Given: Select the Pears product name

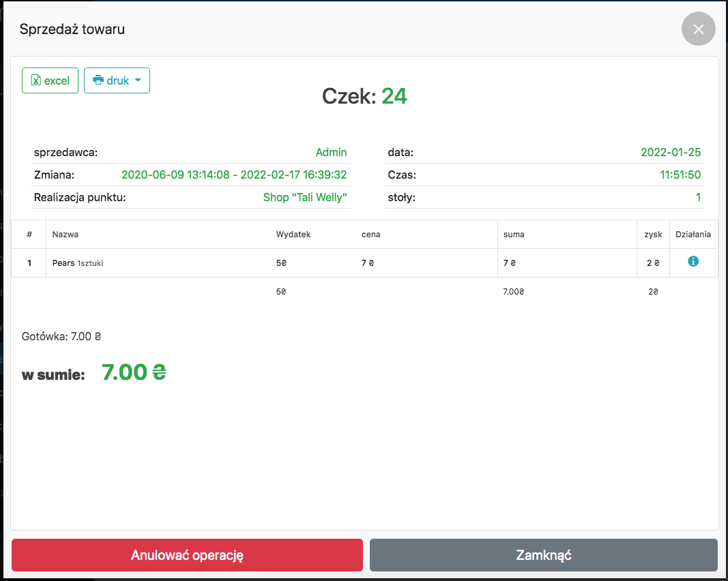Looking at the screenshot, I should tap(63, 263).
